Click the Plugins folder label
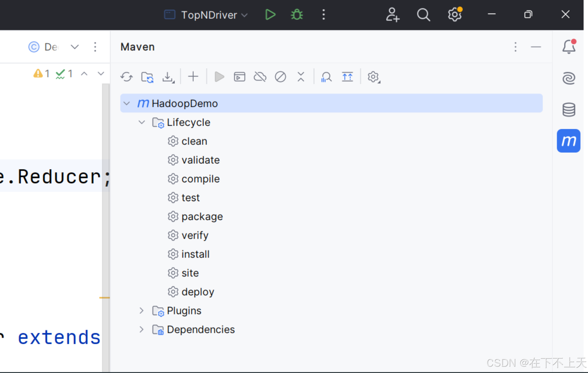This screenshot has height=373, width=588. 184,310
